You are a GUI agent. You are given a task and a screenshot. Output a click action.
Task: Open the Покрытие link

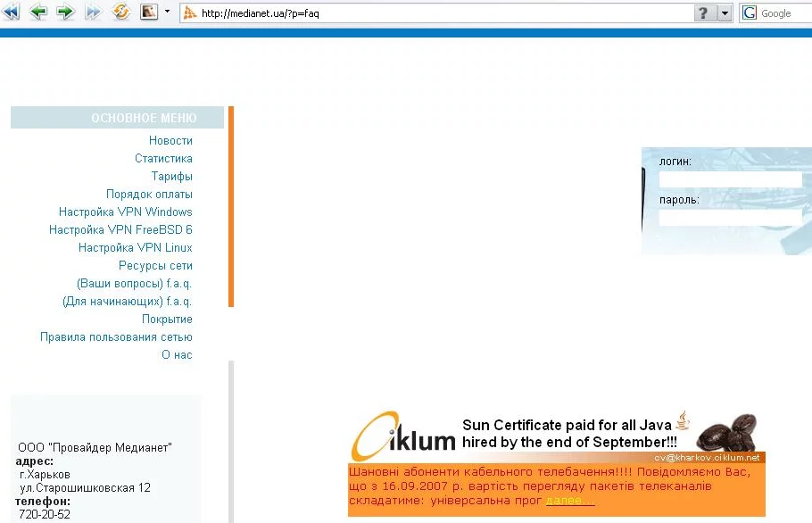pyautogui.click(x=167, y=319)
